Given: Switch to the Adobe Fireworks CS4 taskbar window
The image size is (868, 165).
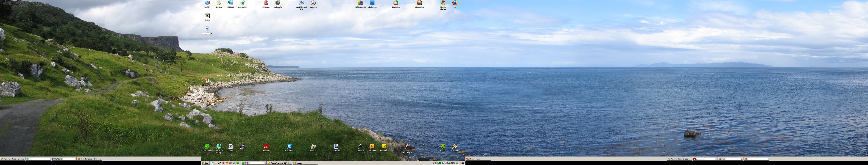Looking at the screenshot, I should [x=280, y=163].
